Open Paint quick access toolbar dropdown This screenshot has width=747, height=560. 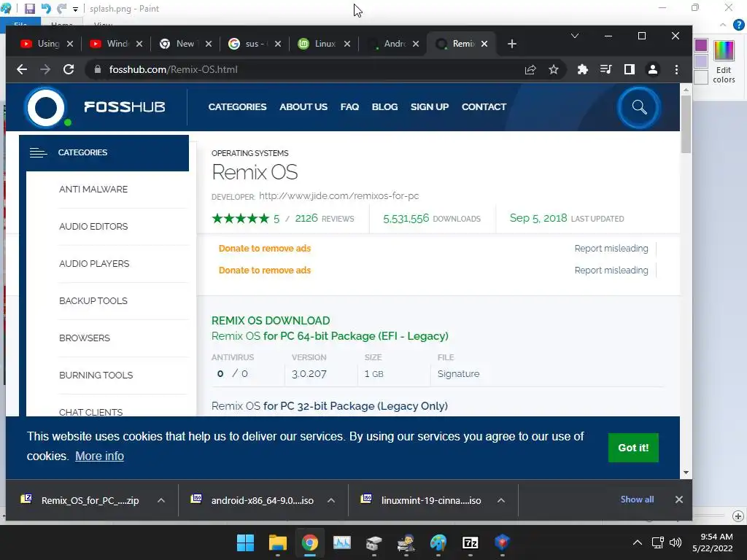75,9
